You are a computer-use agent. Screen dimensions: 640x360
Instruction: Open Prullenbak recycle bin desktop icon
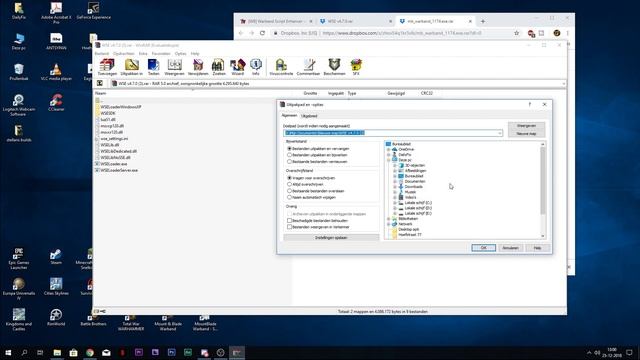tap(18, 72)
